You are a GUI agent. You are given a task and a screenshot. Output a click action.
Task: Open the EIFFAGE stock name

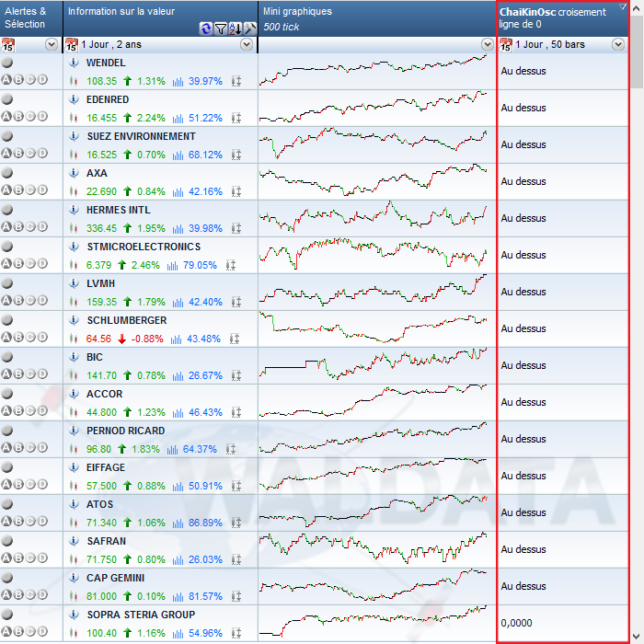point(106,467)
